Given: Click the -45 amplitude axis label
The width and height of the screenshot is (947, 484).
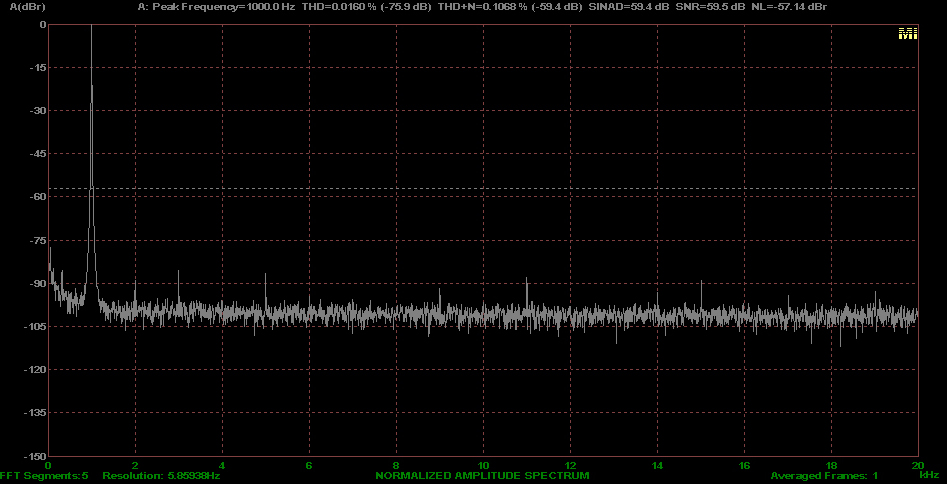Looking at the screenshot, I should coord(37,154).
